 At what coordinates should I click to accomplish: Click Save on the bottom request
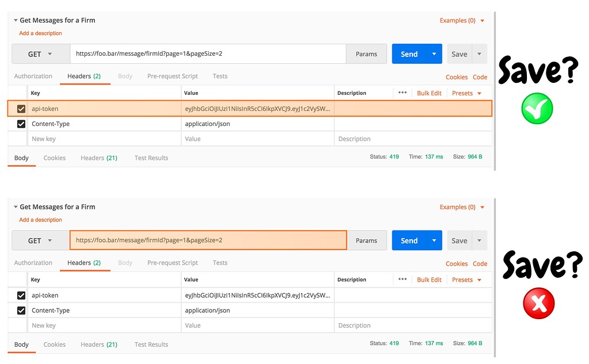click(x=458, y=240)
